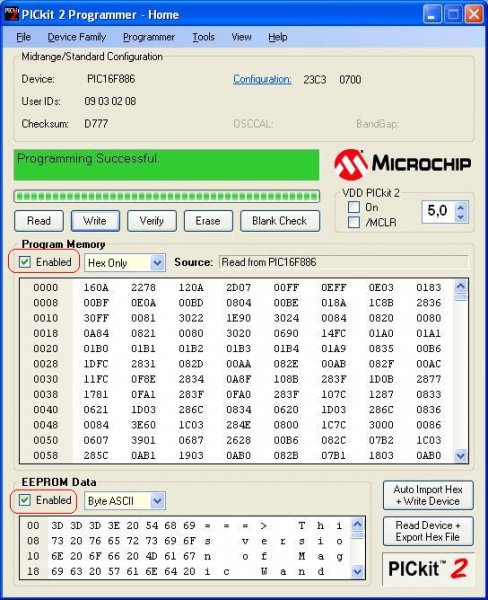Select program memory cell 30FF
The width and height of the screenshot is (488, 600).
click(96, 318)
